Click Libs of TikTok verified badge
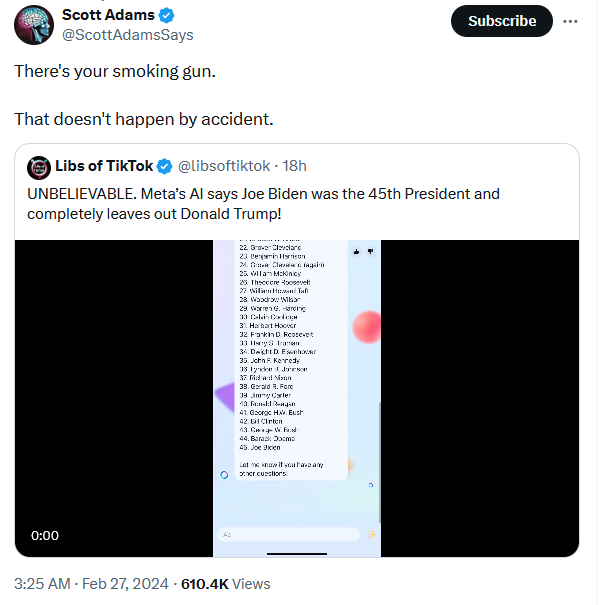 (164, 166)
